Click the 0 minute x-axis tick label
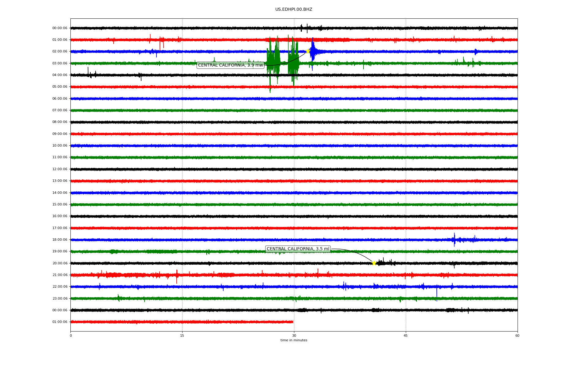Viewport: 588px width, 368px height. pos(71,335)
